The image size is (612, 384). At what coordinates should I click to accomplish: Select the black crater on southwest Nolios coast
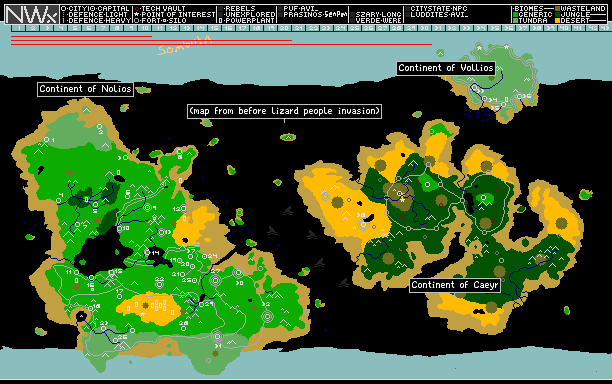click(81, 316)
